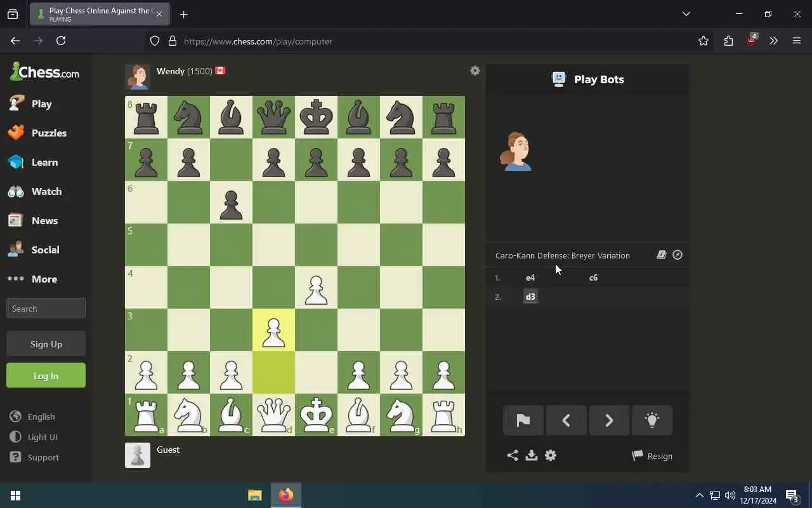Close the Play Chess Online tab
The image size is (812, 508).
tap(159, 14)
